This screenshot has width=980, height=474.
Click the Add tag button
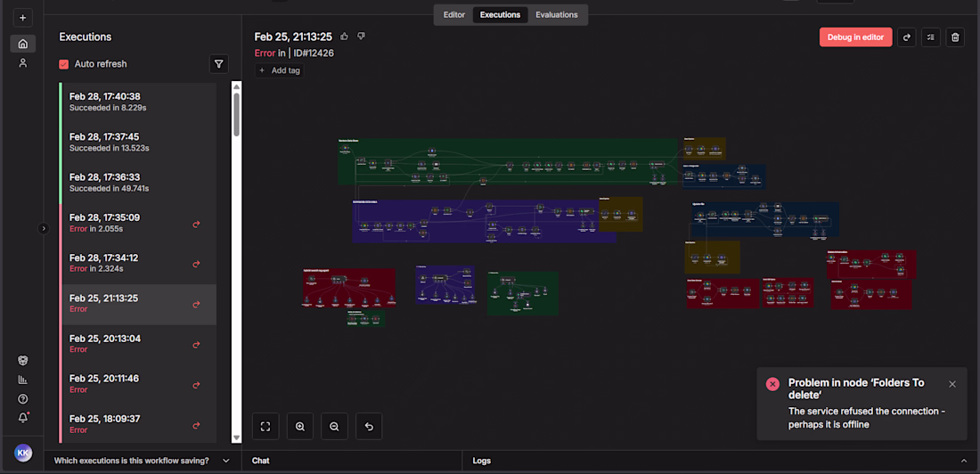pos(280,70)
